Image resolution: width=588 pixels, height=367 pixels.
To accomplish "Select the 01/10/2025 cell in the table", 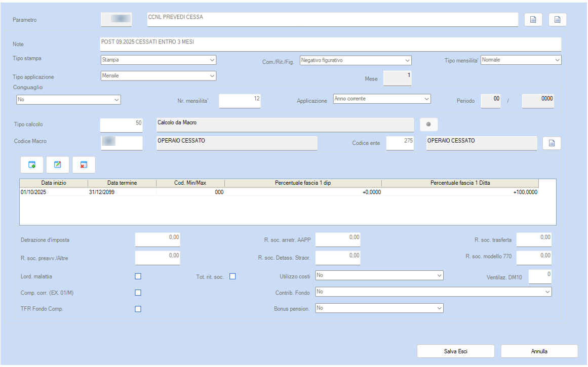I will [x=54, y=192].
